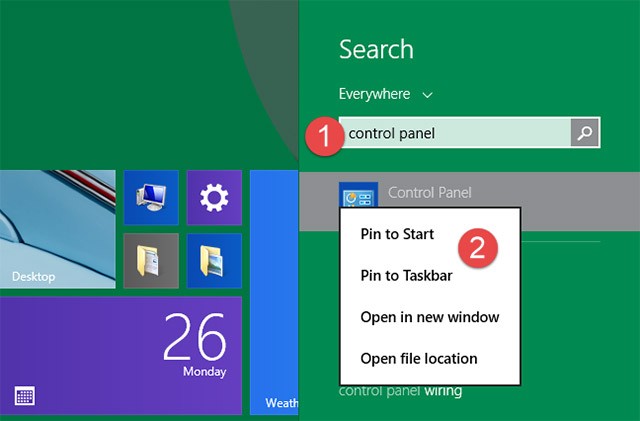Expand the Everywhere search scope dropdown
Screen dimensions: 640x421
[375, 94]
